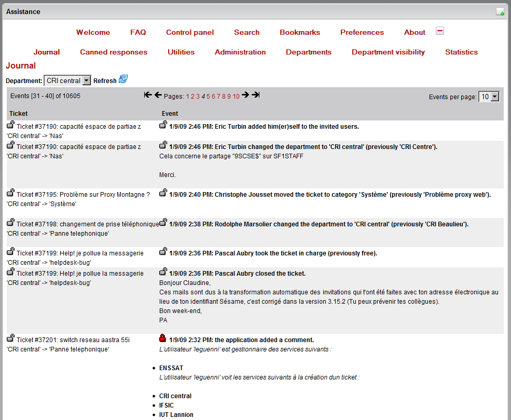Open Ticket #37198 changement de prise téléphonique
Screen dimensions: 511x420
[x=88, y=224]
